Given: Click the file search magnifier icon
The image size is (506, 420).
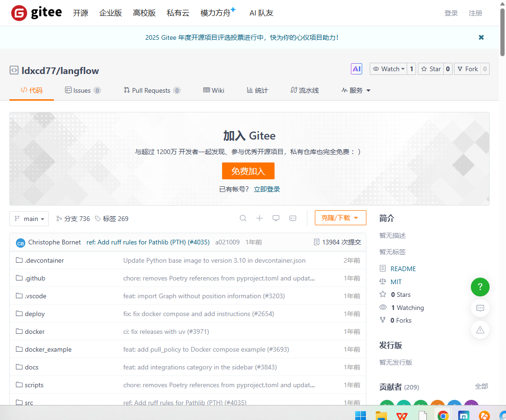Looking at the screenshot, I should pyautogui.click(x=243, y=218).
